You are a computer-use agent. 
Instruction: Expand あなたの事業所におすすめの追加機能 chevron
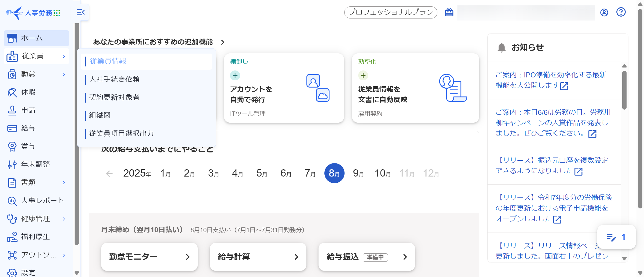tap(222, 42)
